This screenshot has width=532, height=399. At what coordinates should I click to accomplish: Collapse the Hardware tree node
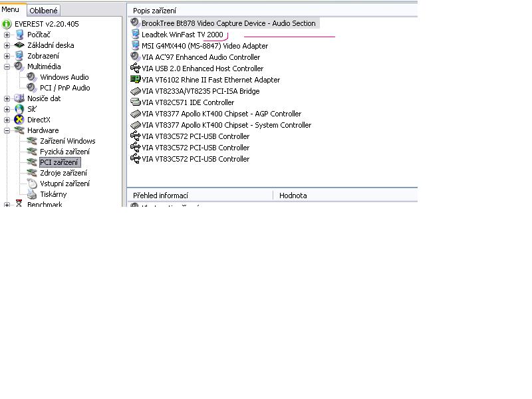point(7,130)
